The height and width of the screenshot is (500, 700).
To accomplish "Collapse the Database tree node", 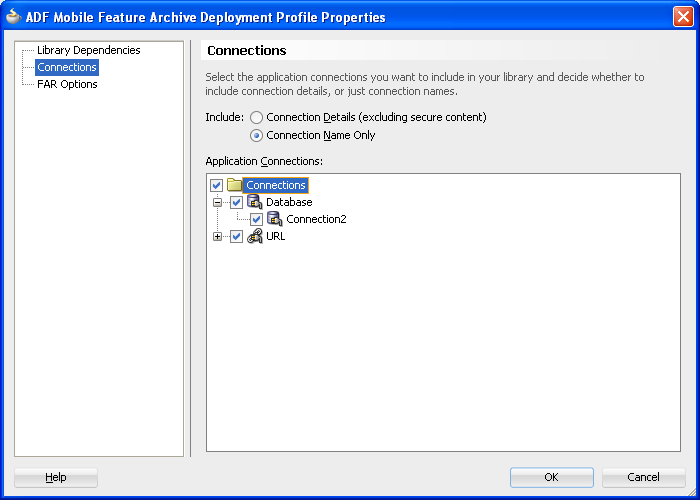I will pos(217,202).
